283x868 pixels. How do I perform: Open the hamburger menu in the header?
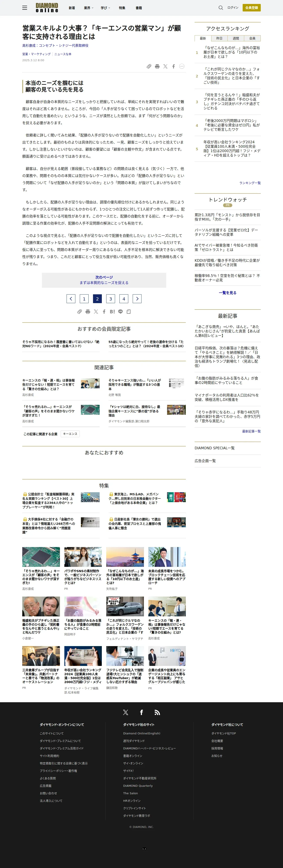pos(25,7)
